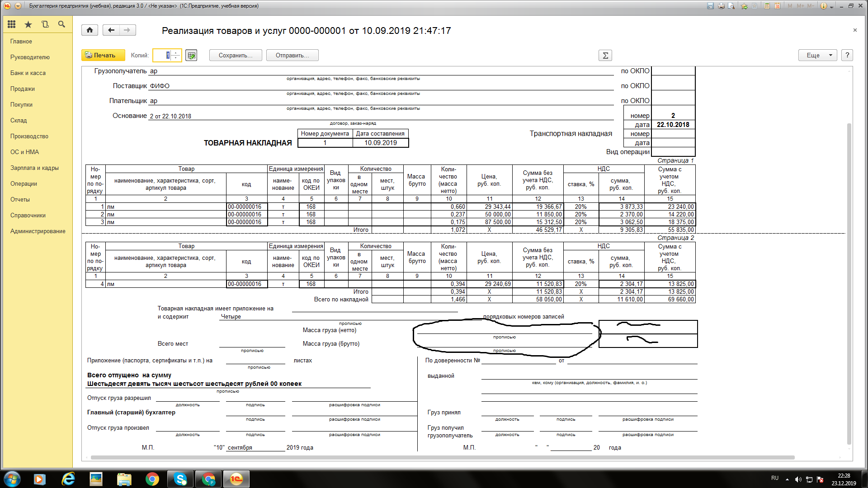This screenshot has height=488, width=868.
Task: Navigate back with left arrow
Action: point(111,30)
